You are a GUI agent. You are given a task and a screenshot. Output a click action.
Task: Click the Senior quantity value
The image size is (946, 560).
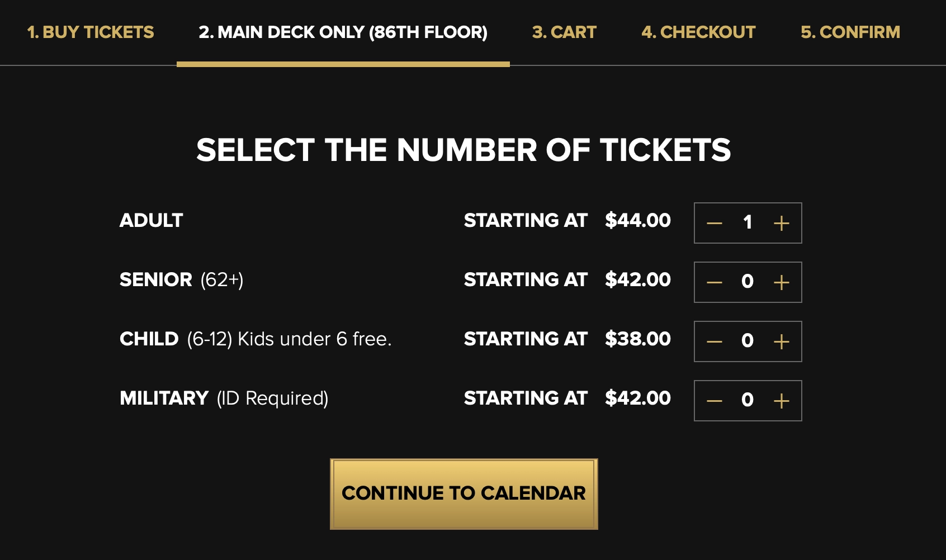[x=748, y=282]
